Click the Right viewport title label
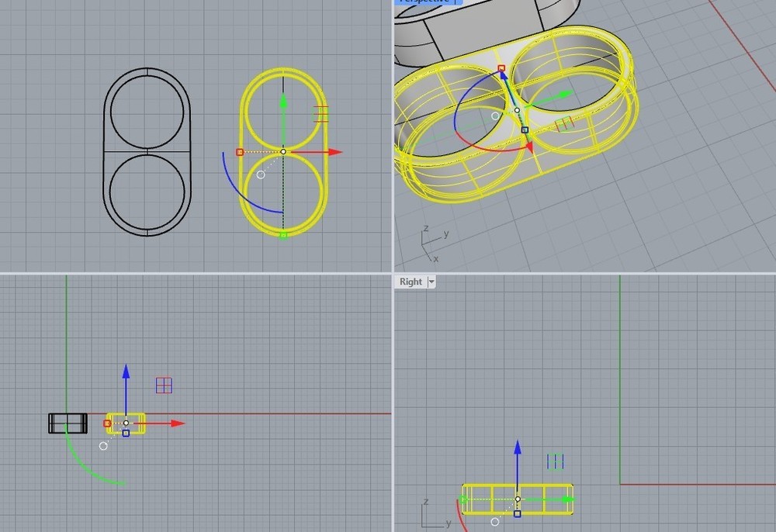The height and width of the screenshot is (532, 776). point(411,282)
